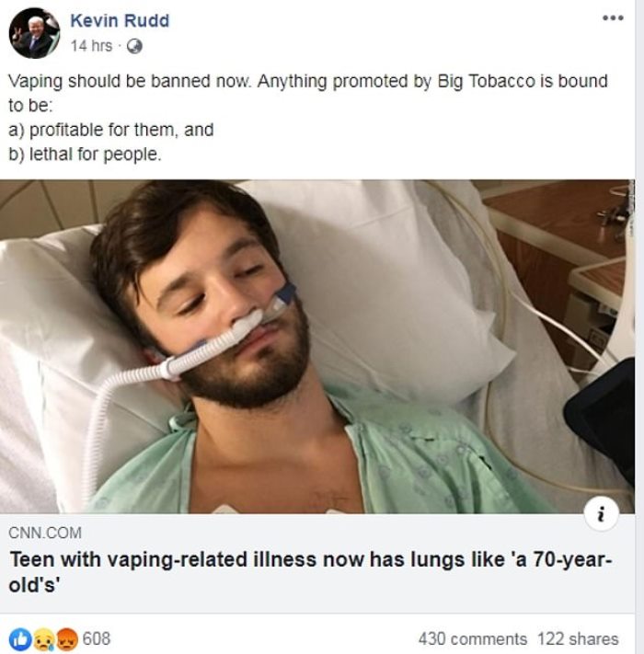
Task: Show who reacted via the 608 count
Action: click(x=97, y=638)
